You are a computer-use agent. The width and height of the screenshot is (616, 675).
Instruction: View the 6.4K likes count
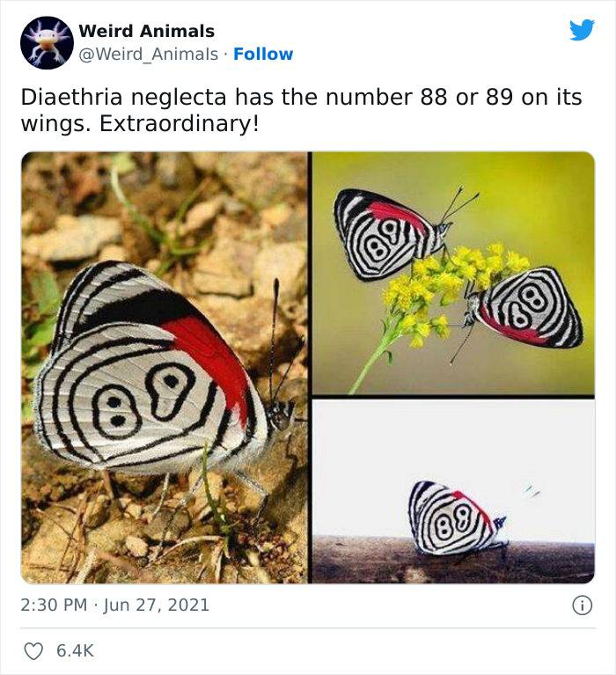[75, 650]
